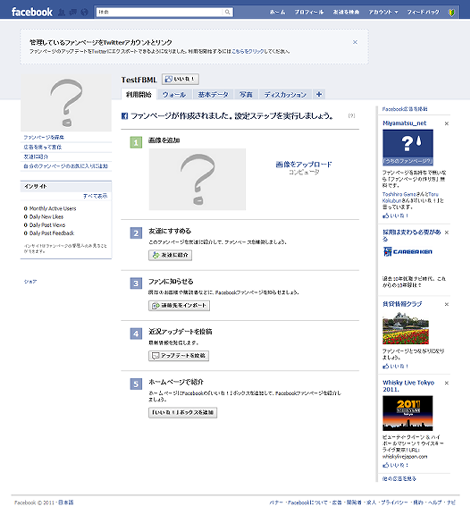This screenshot has height=523, width=470.
Task: Follow the こちらをクリック link
Action: 248,51
